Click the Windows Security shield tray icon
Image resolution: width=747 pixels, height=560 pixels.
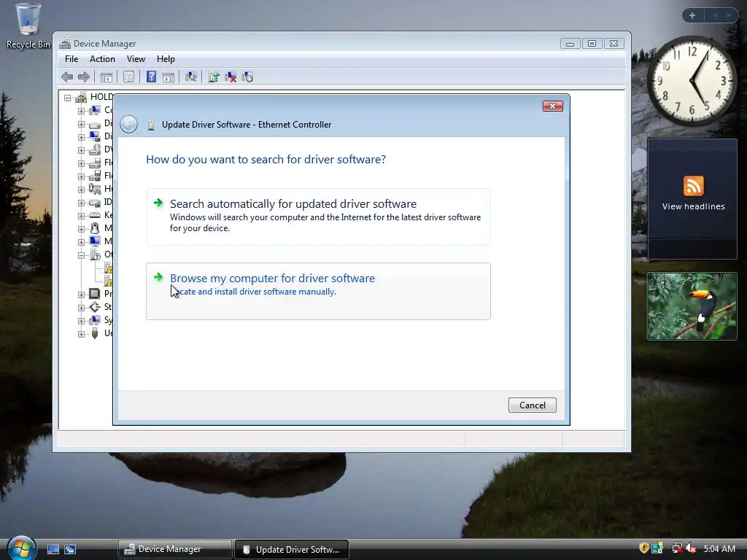click(643, 548)
